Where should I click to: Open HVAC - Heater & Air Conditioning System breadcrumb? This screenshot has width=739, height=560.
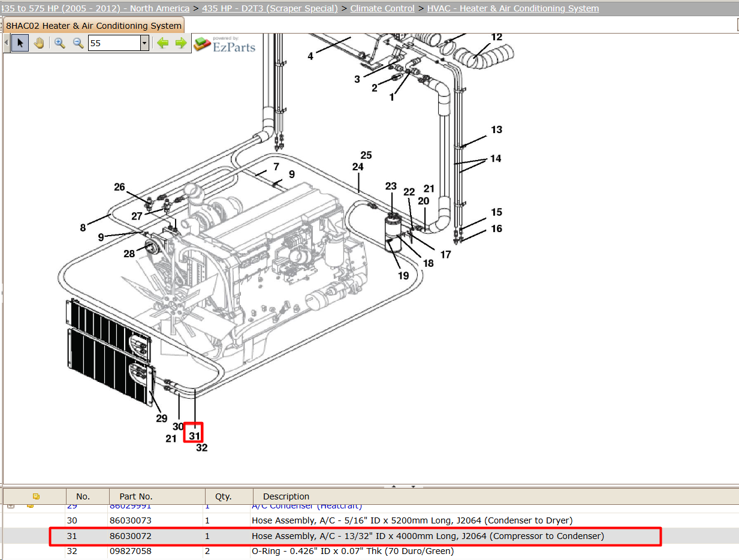click(x=513, y=8)
